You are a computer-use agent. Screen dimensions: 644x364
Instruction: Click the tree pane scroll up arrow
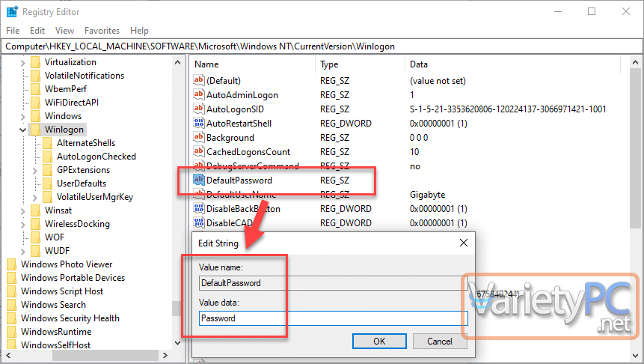pyautogui.click(x=177, y=62)
